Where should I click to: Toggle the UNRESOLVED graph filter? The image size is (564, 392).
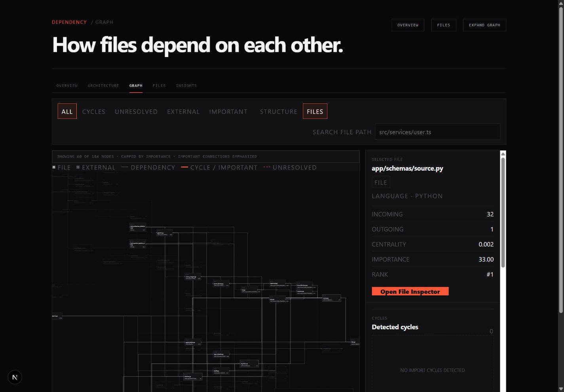point(136,112)
